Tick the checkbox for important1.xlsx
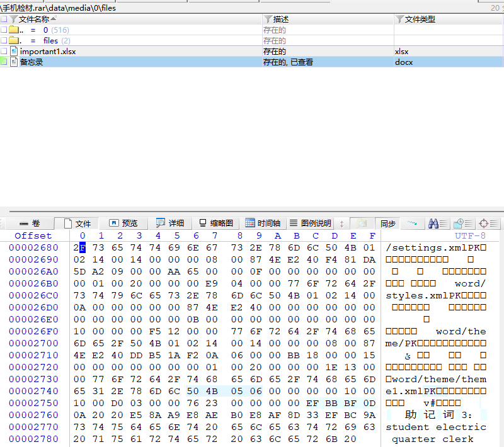 4,51
